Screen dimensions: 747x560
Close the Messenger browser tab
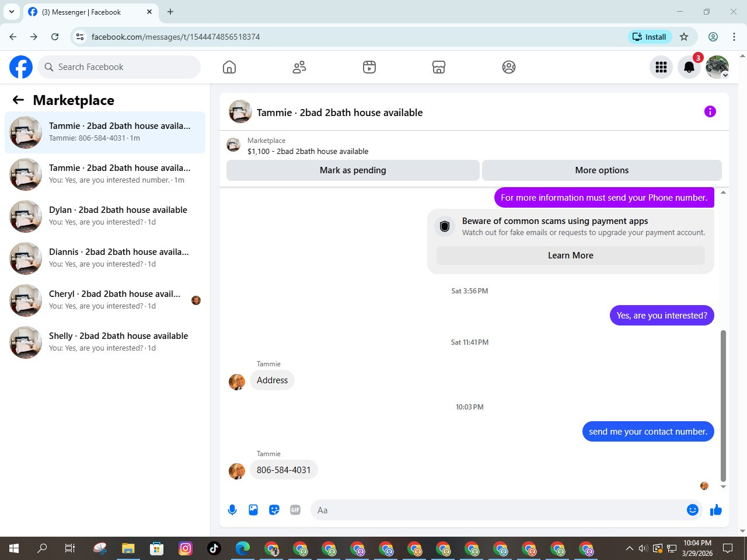click(x=149, y=12)
